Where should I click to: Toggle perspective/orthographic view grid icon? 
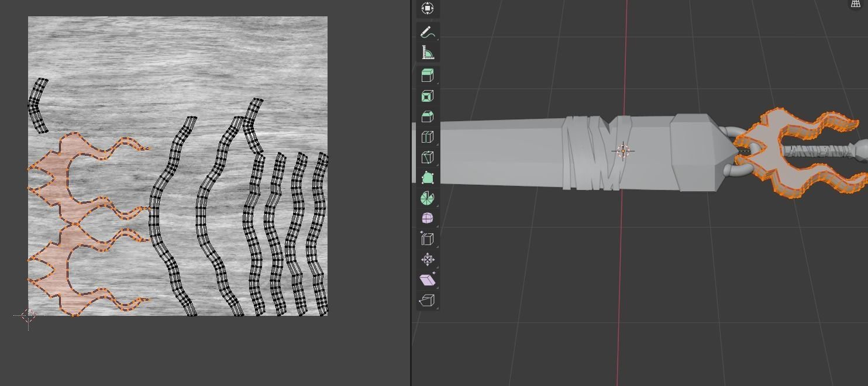pos(856,4)
